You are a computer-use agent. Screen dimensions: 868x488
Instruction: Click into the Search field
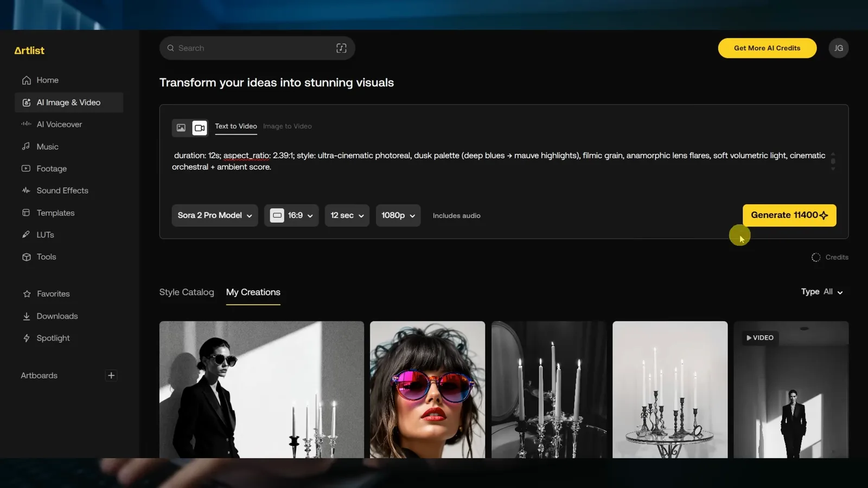pos(257,48)
